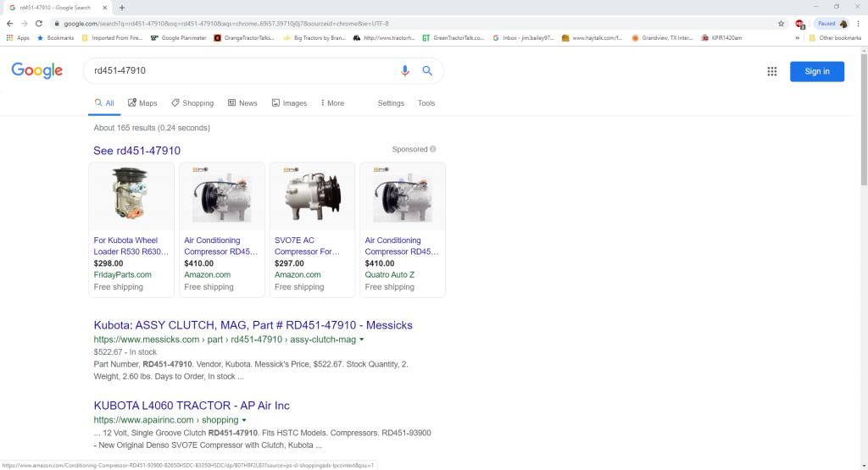
Task: Open Other bookmarks folder
Action: 835,38
